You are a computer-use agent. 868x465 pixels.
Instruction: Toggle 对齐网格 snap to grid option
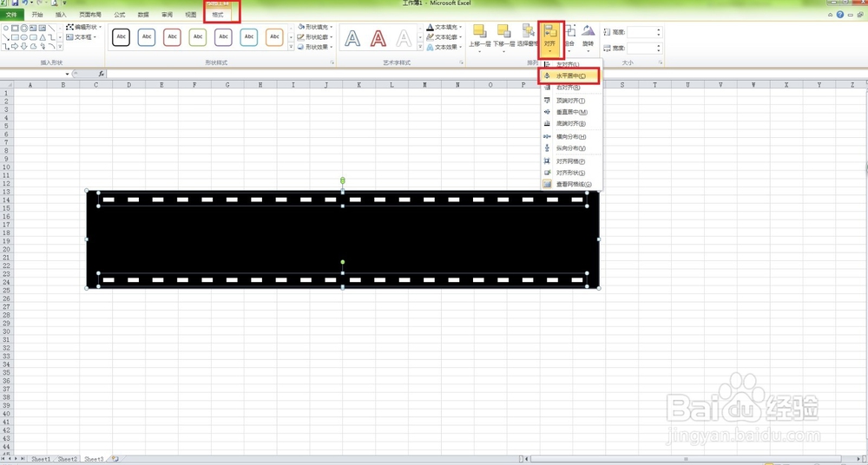coord(571,161)
